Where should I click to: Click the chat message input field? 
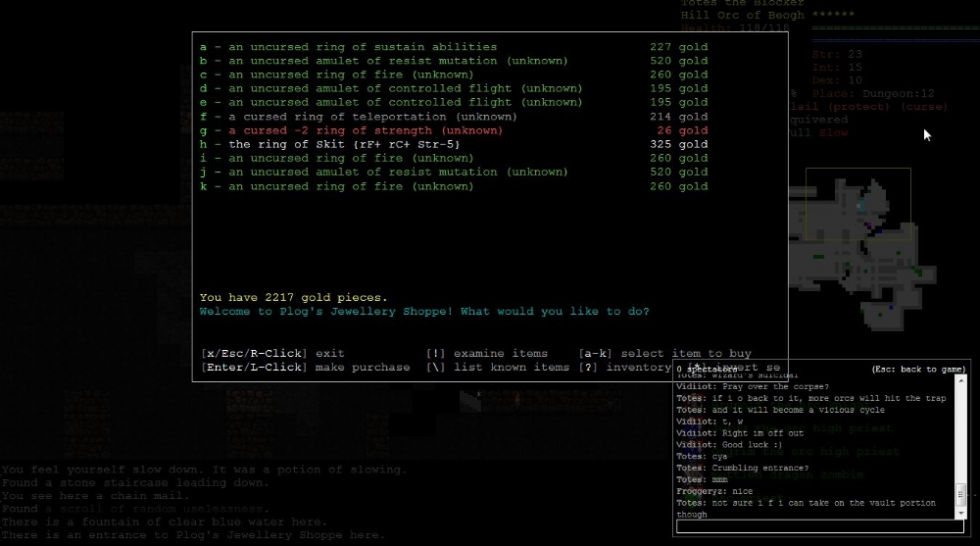pos(820,527)
